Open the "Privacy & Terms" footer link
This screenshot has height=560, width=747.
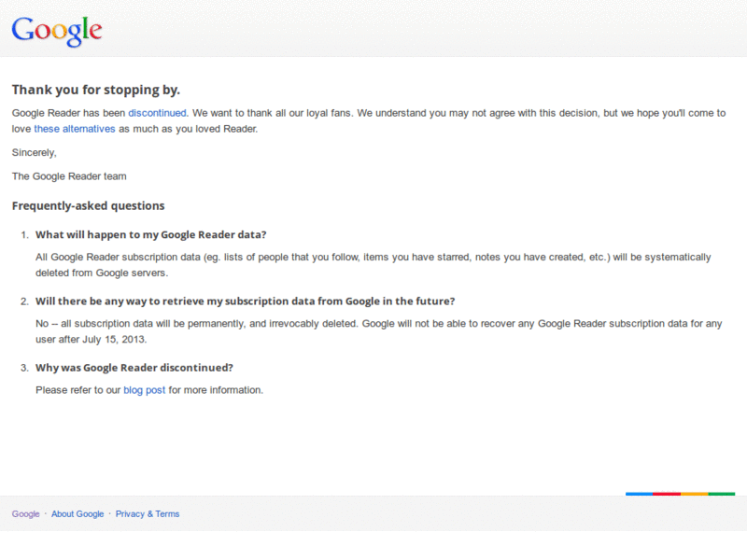pos(148,514)
